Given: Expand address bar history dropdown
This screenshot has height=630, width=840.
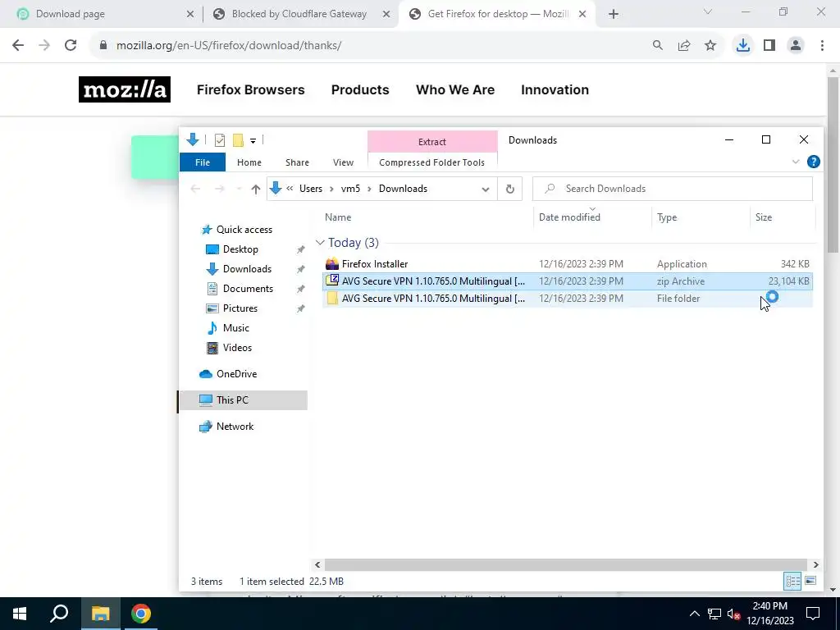Looking at the screenshot, I should [x=486, y=189].
